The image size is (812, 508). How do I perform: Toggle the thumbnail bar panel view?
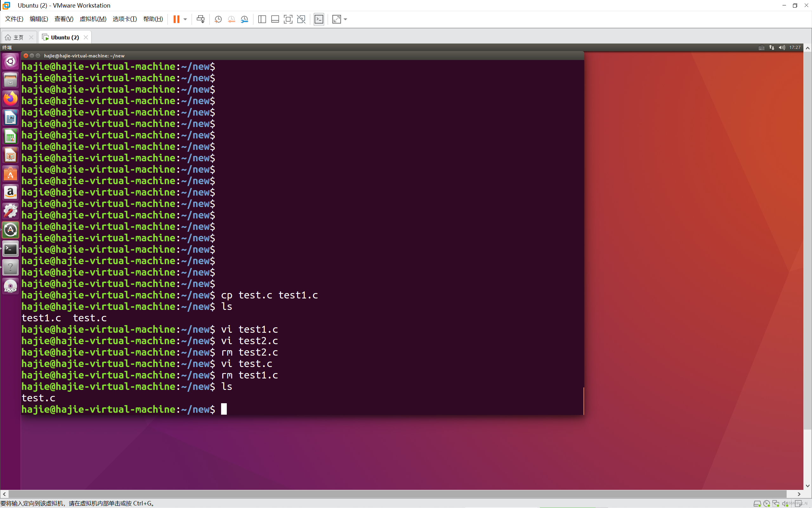[x=275, y=19]
